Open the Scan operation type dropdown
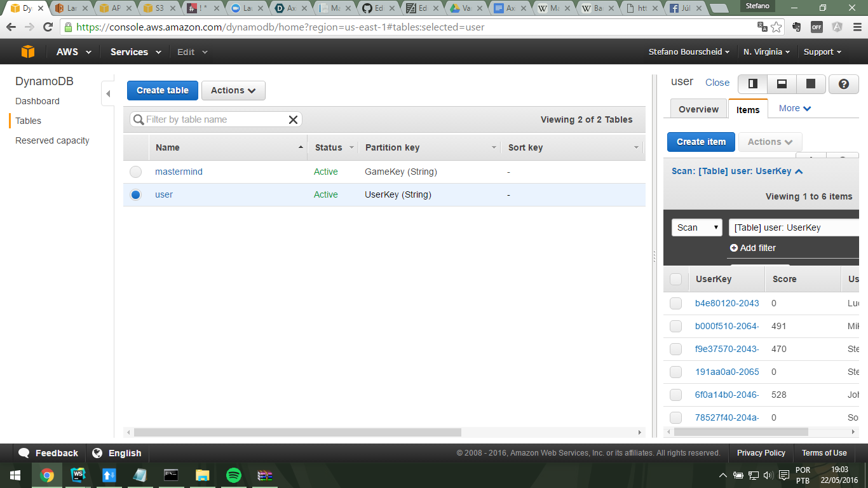Screen dimensions: 868x488 pyautogui.click(x=697, y=227)
